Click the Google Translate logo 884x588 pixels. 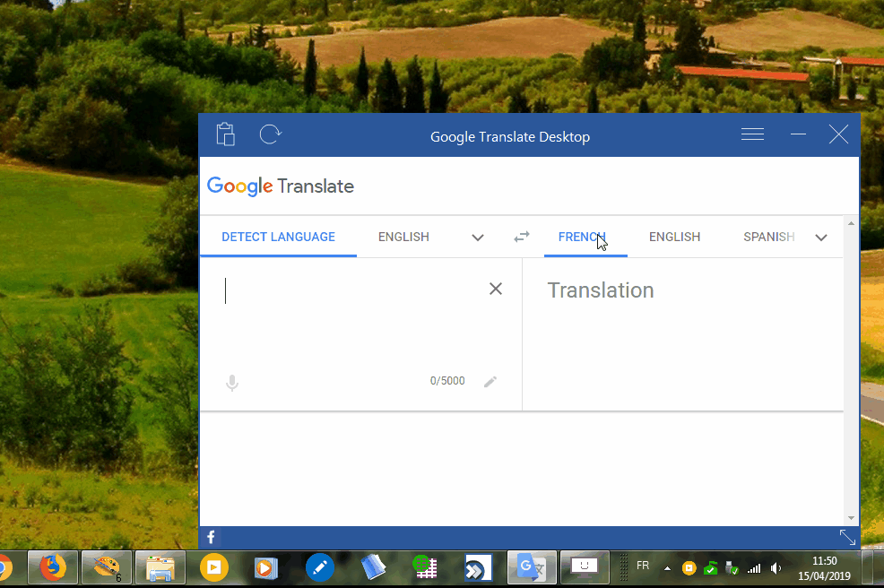click(281, 186)
